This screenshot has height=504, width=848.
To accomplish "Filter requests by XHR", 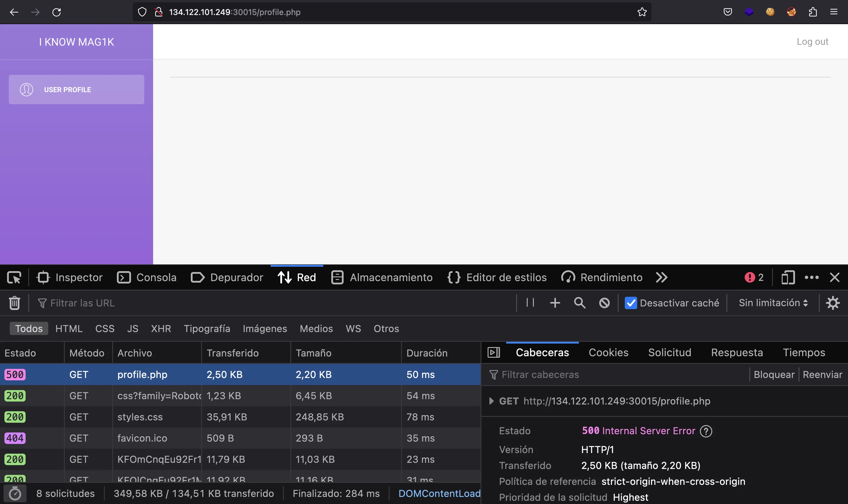I will coord(161,329).
